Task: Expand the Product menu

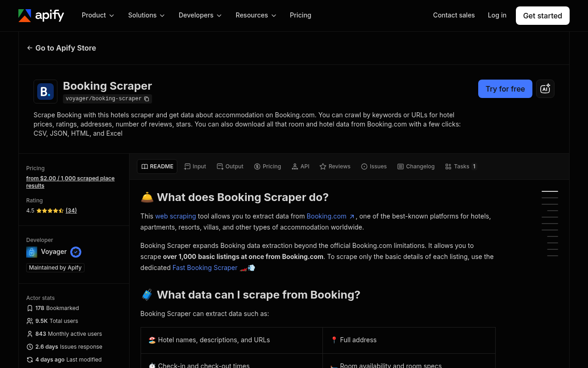Action: point(98,15)
